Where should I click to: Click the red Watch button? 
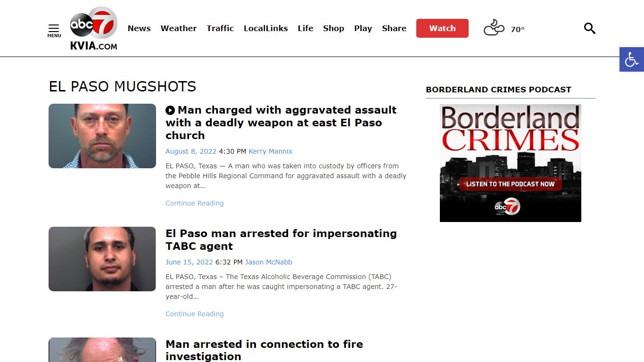(x=442, y=28)
